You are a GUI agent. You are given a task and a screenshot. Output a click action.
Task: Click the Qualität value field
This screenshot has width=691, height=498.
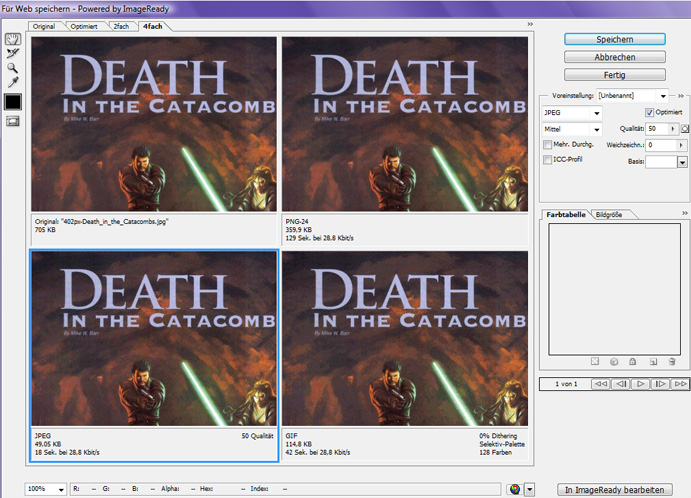tap(657, 129)
